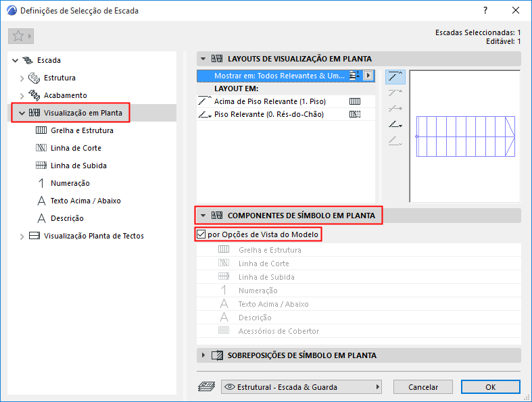Close the Definições de Selecção de Escada dialog
Screen dimensions: 532x402
click(x=515, y=11)
